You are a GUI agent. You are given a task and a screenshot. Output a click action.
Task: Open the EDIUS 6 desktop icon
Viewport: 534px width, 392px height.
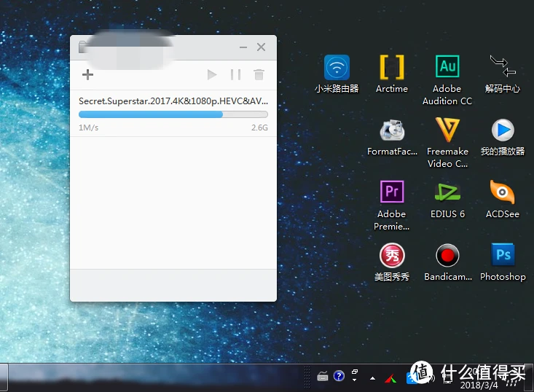point(447,200)
